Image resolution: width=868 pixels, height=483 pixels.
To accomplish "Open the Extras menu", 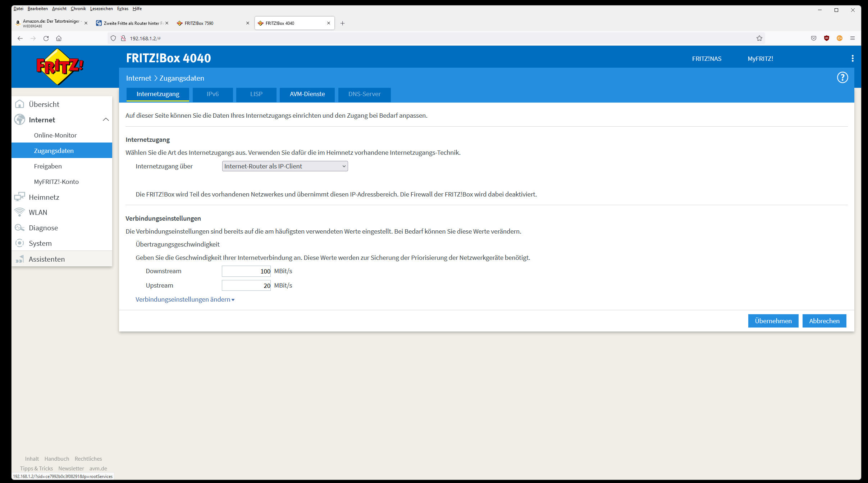I will (123, 9).
